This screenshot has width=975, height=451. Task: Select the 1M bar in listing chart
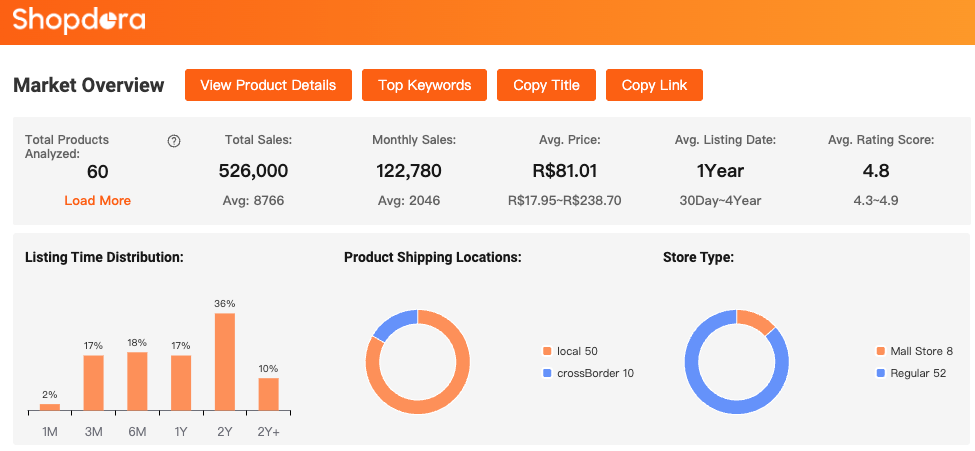pyautogui.click(x=50, y=407)
